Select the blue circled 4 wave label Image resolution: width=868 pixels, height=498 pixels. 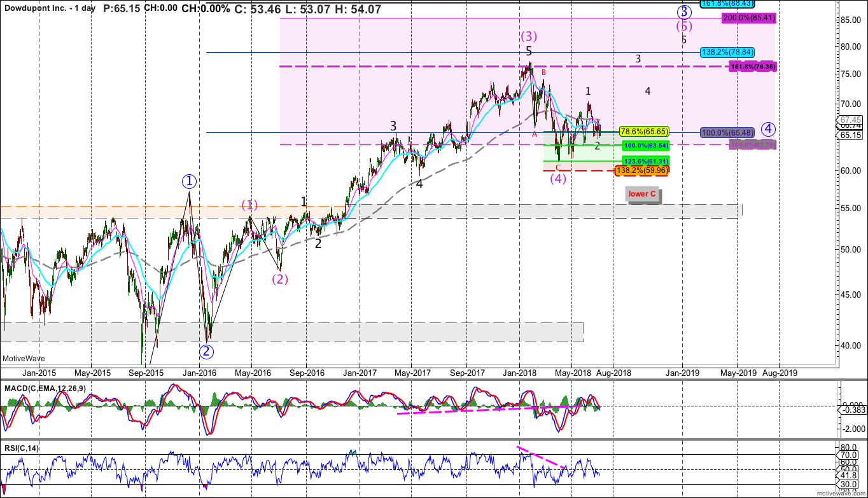(769, 129)
